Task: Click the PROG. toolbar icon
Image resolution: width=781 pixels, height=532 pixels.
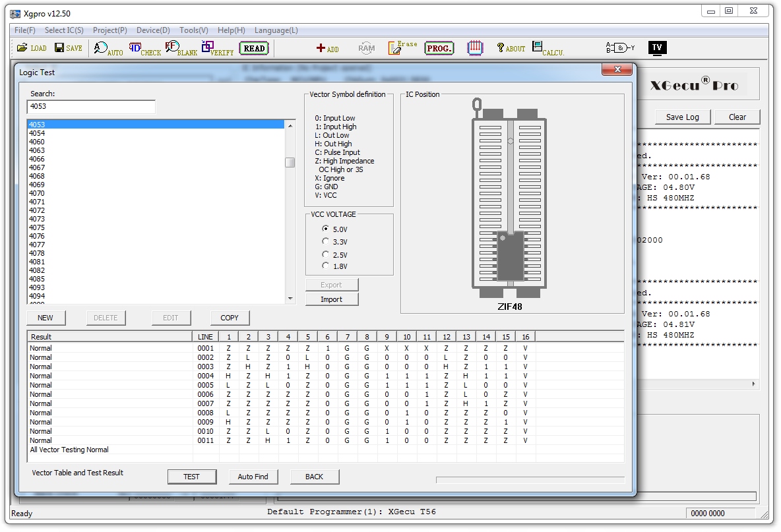Action: [x=439, y=48]
